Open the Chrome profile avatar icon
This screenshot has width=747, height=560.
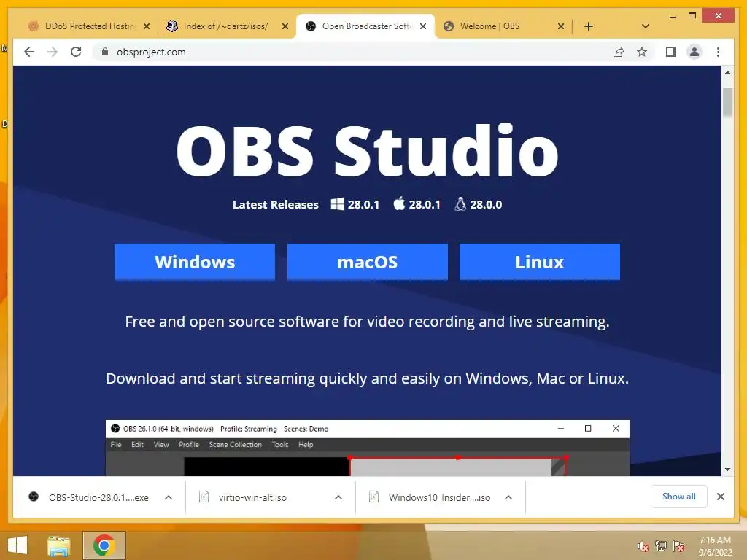click(x=694, y=52)
